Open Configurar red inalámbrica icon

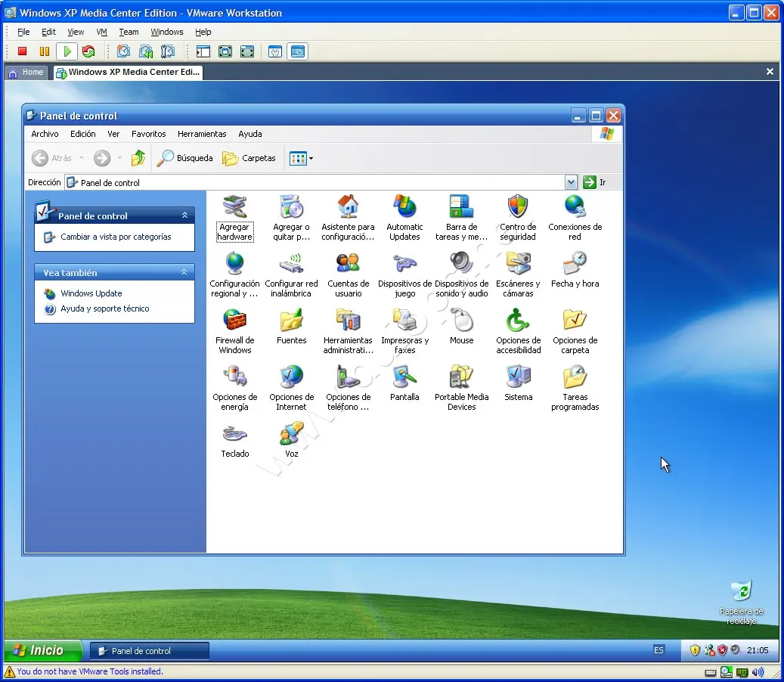pos(291,263)
